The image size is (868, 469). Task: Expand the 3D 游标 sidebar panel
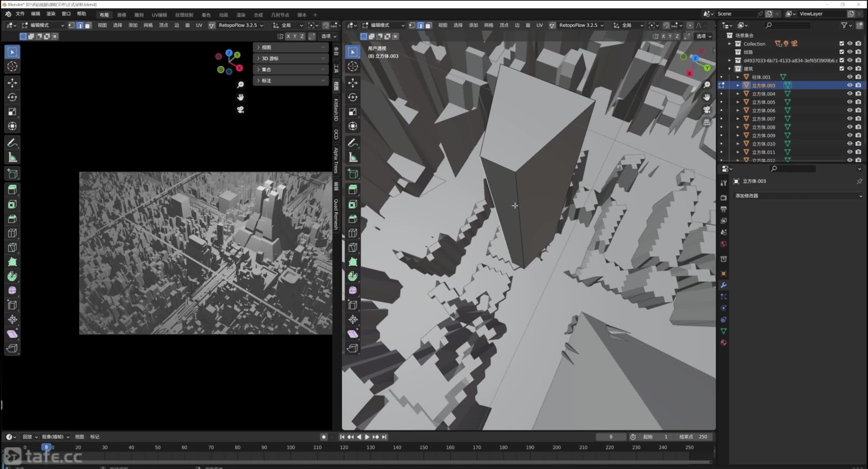pyautogui.click(x=291, y=59)
